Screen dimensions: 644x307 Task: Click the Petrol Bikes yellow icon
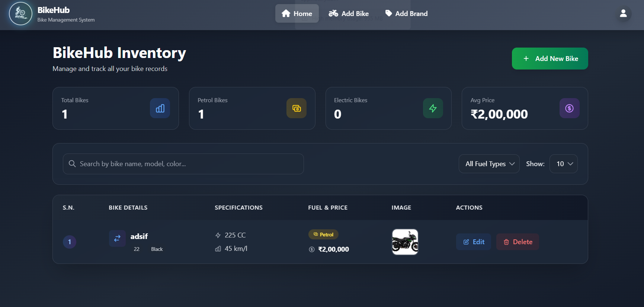296,108
